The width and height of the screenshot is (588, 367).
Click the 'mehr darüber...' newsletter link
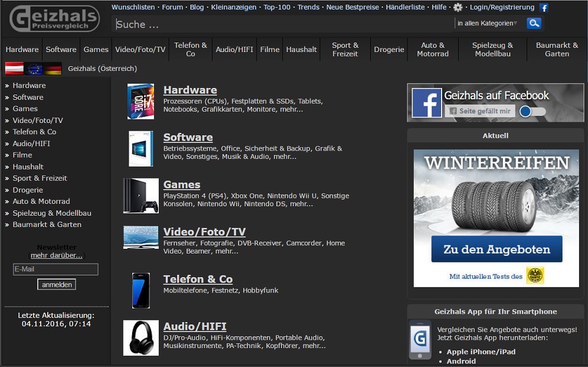[x=57, y=255]
